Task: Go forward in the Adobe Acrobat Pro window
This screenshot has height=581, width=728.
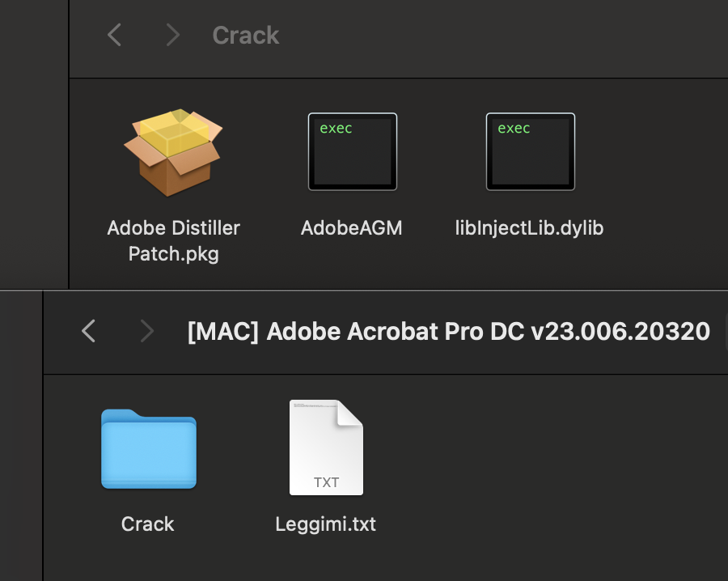Action: point(146,331)
